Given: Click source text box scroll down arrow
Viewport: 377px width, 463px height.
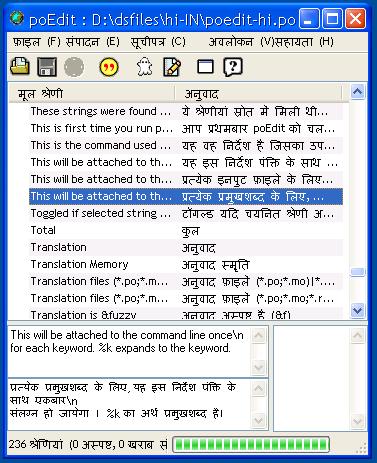Looking at the screenshot, I should pyautogui.click(x=259, y=368).
